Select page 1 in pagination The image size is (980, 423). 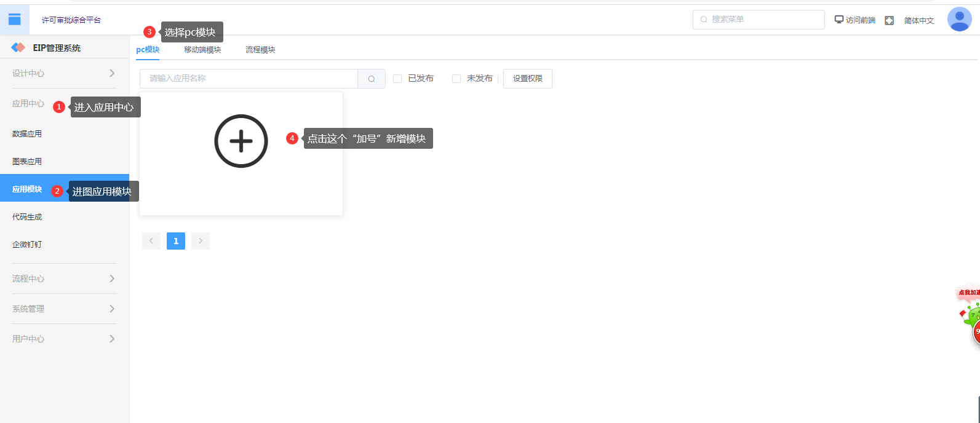click(176, 241)
